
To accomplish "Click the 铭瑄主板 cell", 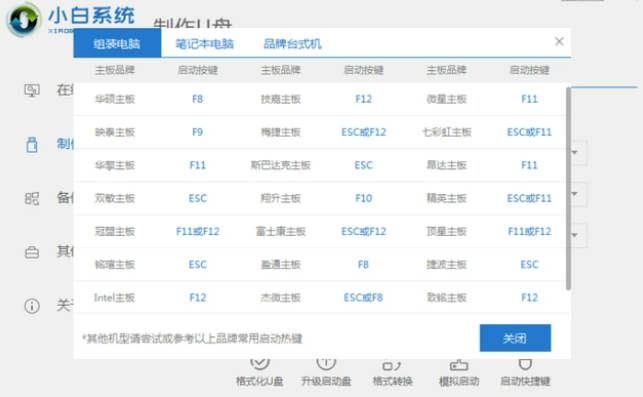I will pos(115,265).
